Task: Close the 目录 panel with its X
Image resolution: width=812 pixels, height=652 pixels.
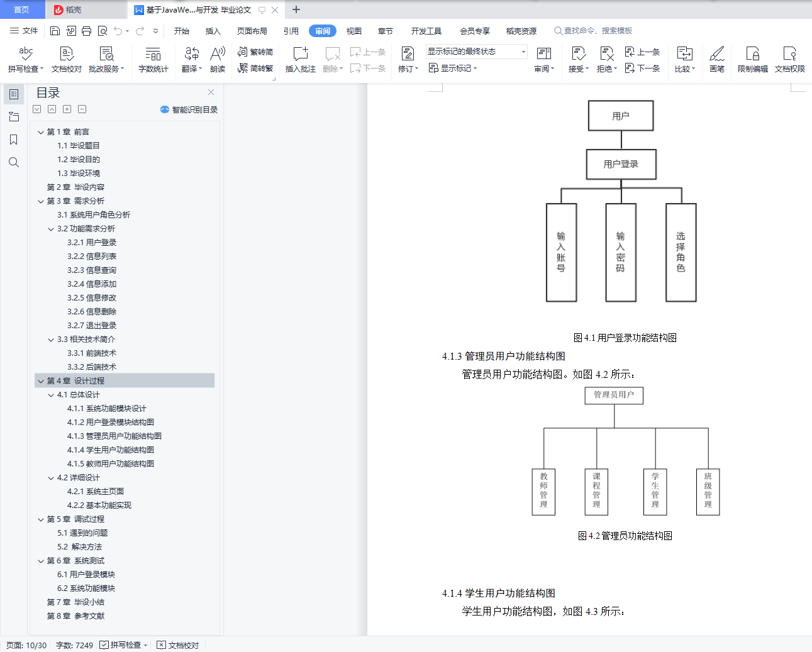Action: (211, 92)
